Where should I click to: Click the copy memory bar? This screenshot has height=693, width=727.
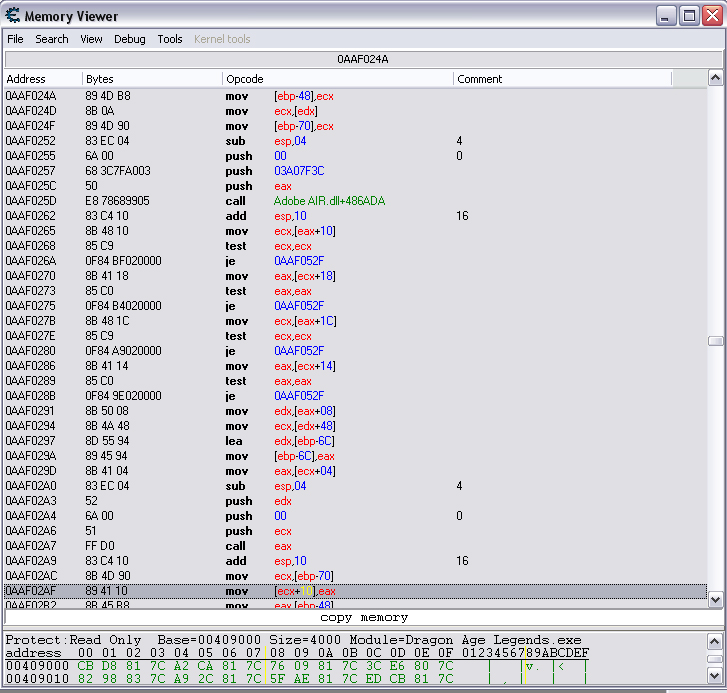click(x=363, y=618)
